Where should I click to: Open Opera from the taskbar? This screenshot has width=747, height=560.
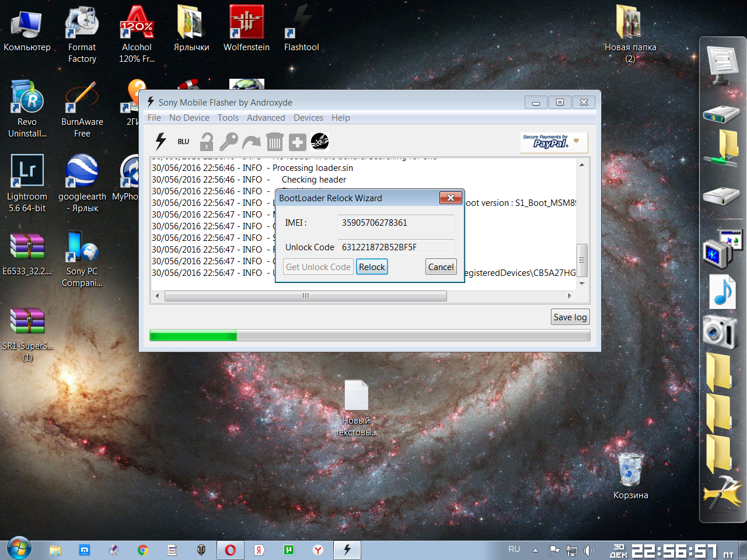[x=231, y=550]
